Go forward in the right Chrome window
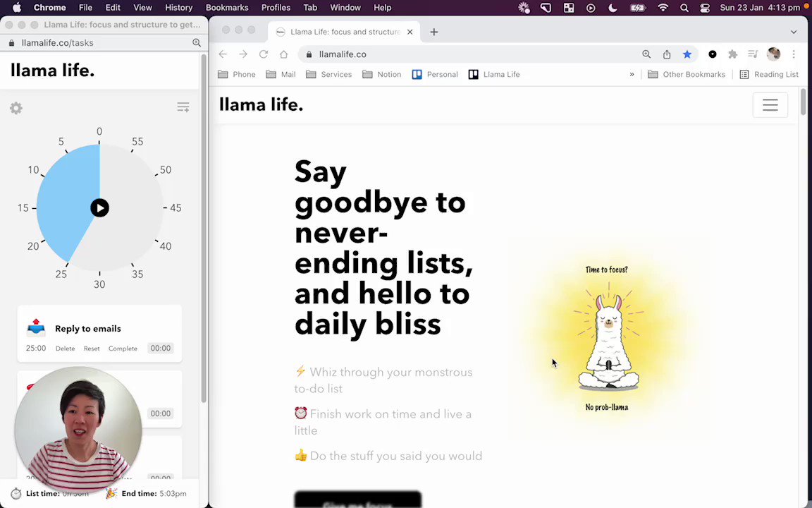 pyautogui.click(x=243, y=54)
